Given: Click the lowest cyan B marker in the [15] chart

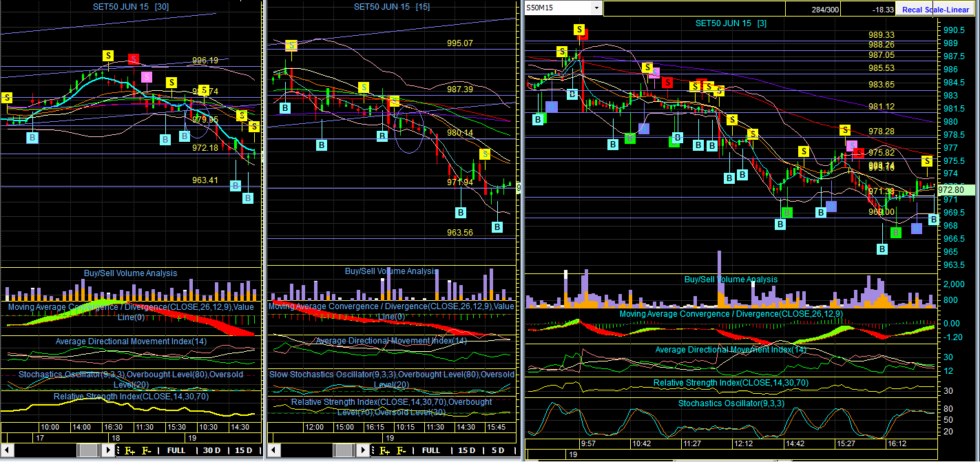Looking at the screenshot, I should click(x=497, y=227).
